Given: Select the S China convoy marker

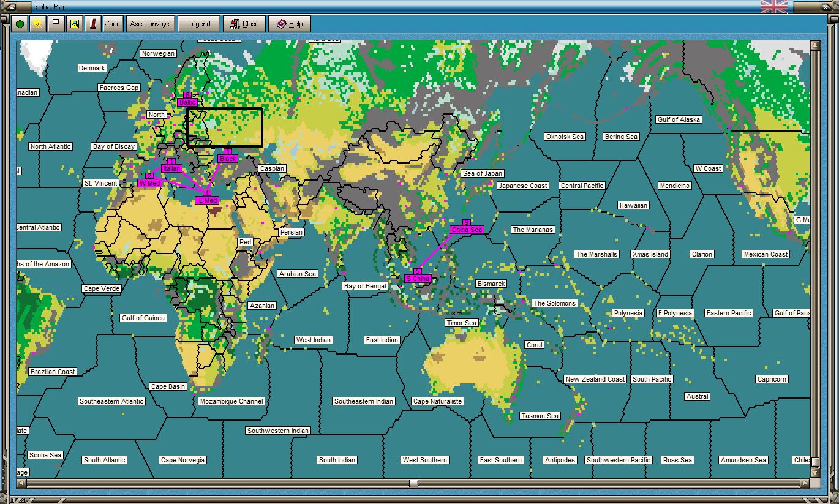Looking at the screenshot, I should (x=418, y=279).
